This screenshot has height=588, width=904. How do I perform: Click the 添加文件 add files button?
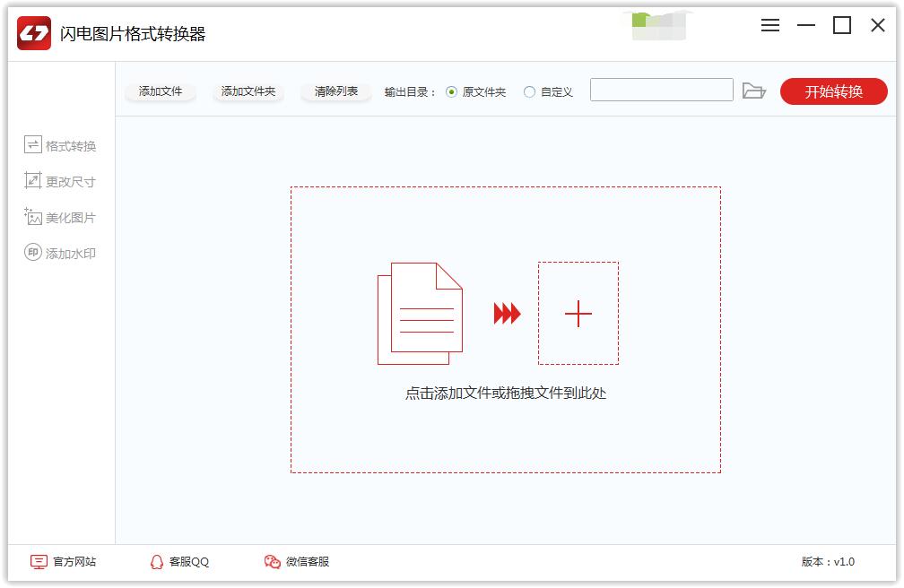tap(162, 91)
